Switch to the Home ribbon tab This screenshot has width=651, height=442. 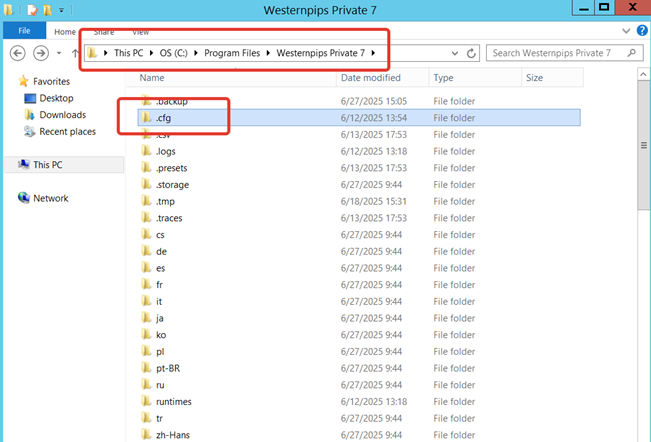[x=65, y=32]
